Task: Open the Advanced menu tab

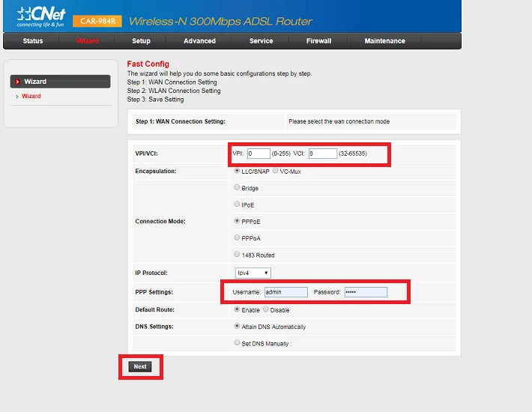Action: [199, 41]
